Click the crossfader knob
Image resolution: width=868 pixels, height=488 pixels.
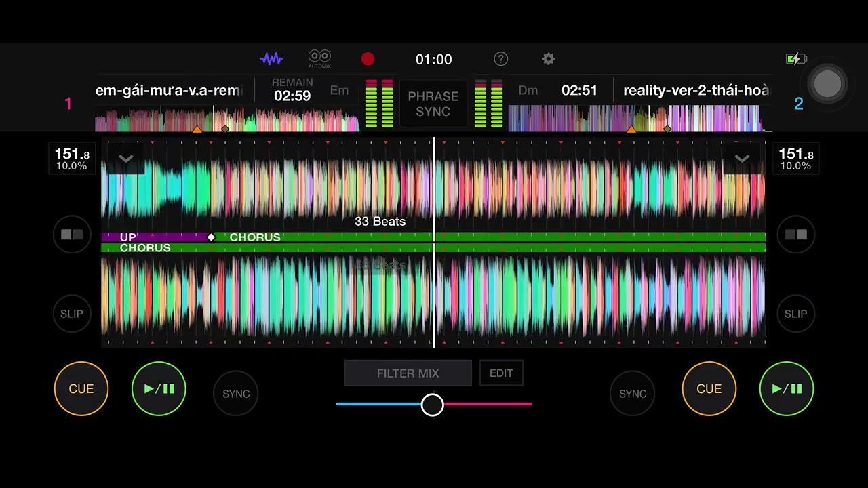click(x=433, y=405)
